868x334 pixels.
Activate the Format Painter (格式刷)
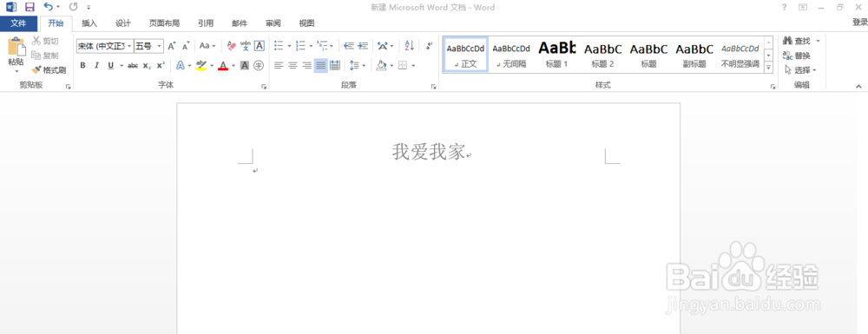click(x=49, y=70)
